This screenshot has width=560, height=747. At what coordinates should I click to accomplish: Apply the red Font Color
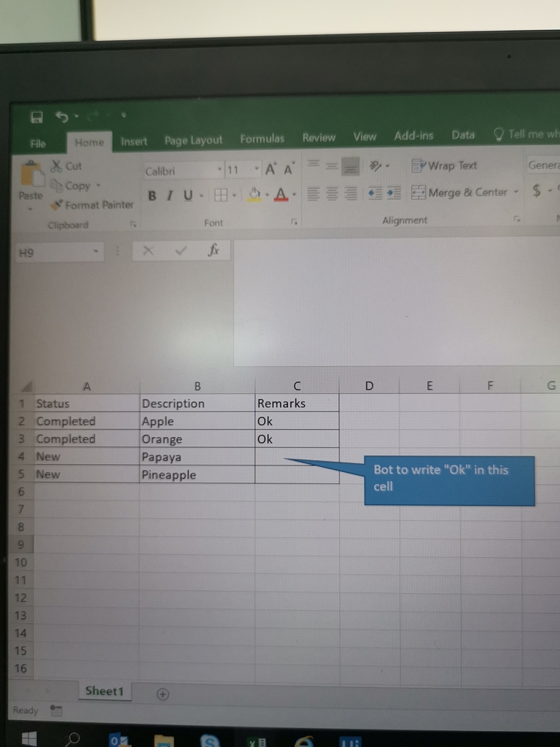(281, 194)
